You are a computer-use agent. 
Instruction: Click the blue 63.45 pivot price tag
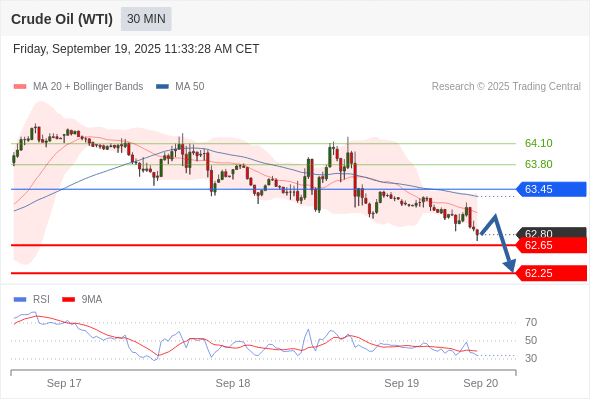tap(551, 189)
